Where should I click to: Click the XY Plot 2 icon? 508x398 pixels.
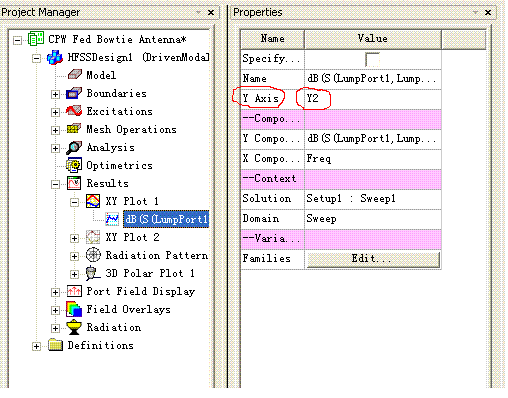click(93, 237)
